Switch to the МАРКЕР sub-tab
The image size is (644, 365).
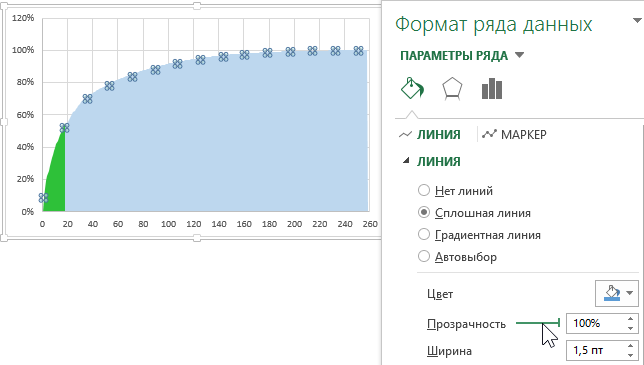[514, 135]
